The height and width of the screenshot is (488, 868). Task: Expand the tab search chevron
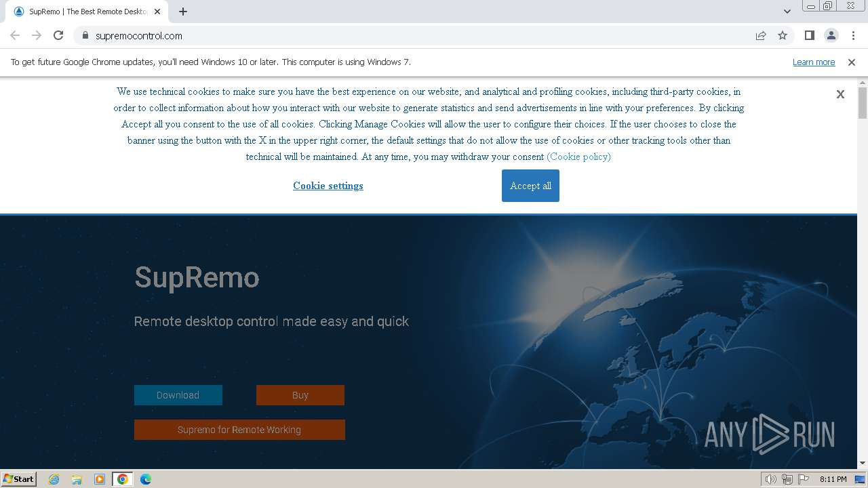tap(787, 12)
